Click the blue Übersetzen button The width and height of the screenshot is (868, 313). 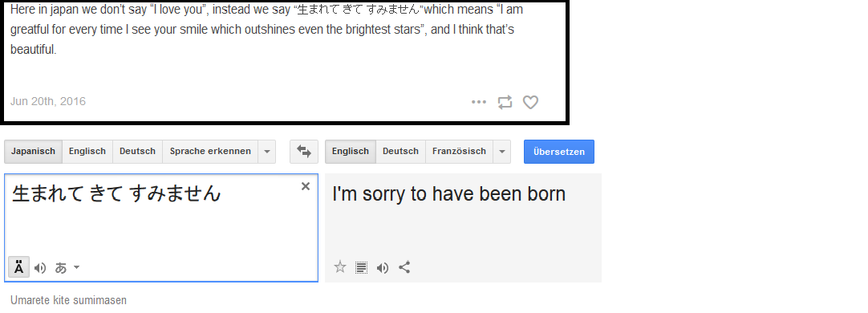click(559, 151)
